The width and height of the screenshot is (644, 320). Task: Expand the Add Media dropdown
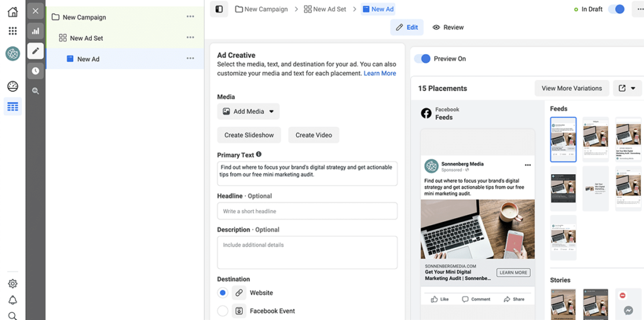[248, 111]
